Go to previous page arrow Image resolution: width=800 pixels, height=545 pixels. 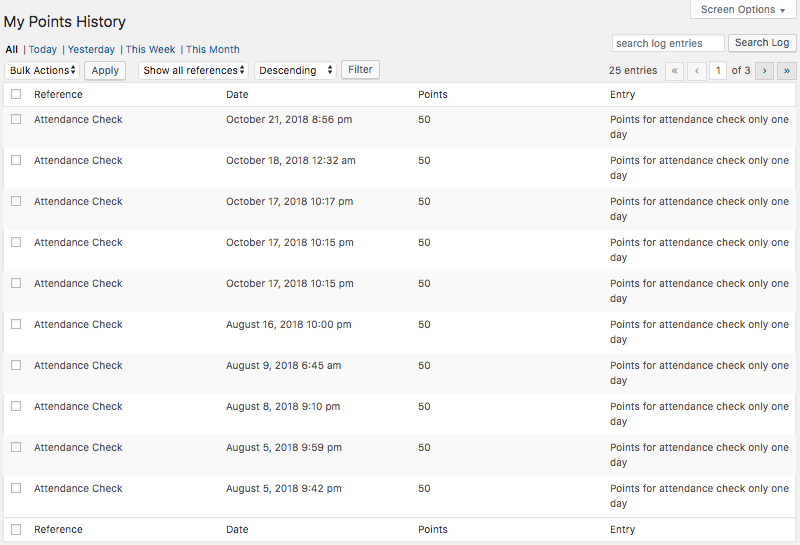(697, 71)
